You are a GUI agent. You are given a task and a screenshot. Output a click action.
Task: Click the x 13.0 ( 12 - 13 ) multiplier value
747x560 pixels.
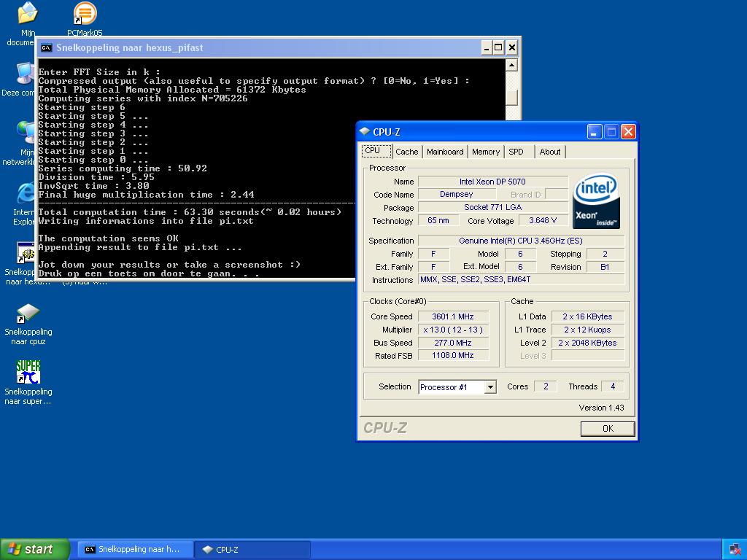point(452,330)
